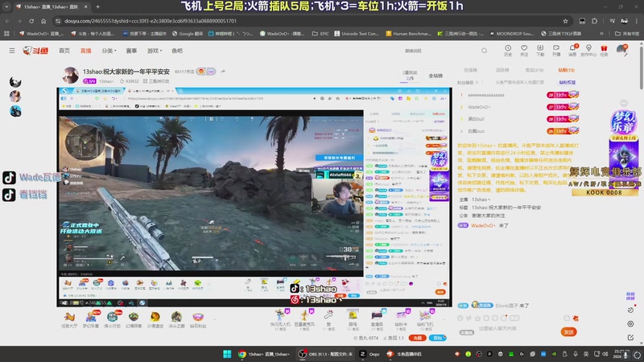The height and width of the screenshot is (362, 644).
Task: Go to the 首页 home tab
Action: click(64, 51)
